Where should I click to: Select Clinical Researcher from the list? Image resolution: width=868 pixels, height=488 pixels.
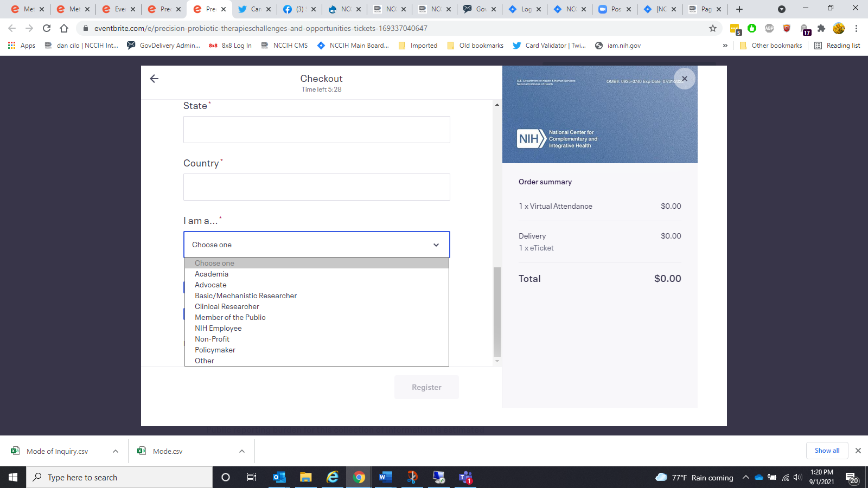click(x=227, y=306)
